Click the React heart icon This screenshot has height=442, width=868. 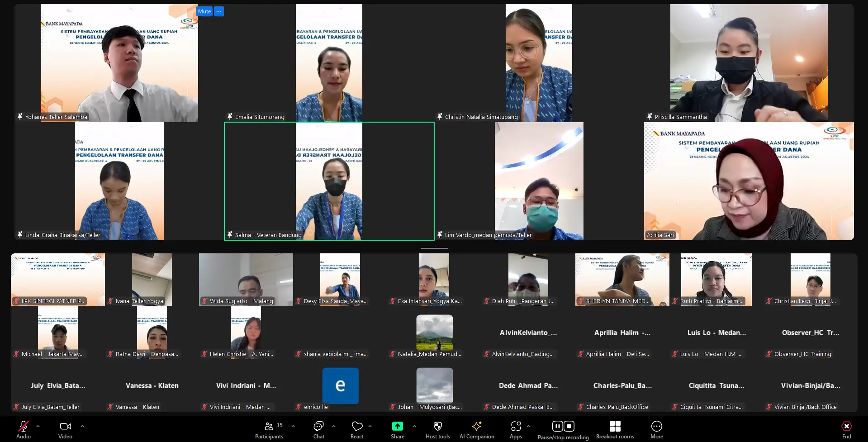(x=357, y=429)
